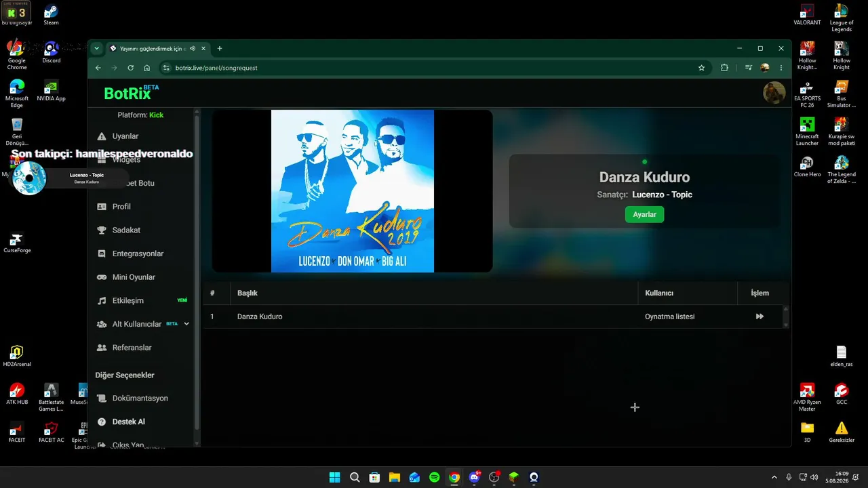This screenshot has width=868, height=488.
Task: Open the elden_ras file on the desktop
Action: pos(842,357)
